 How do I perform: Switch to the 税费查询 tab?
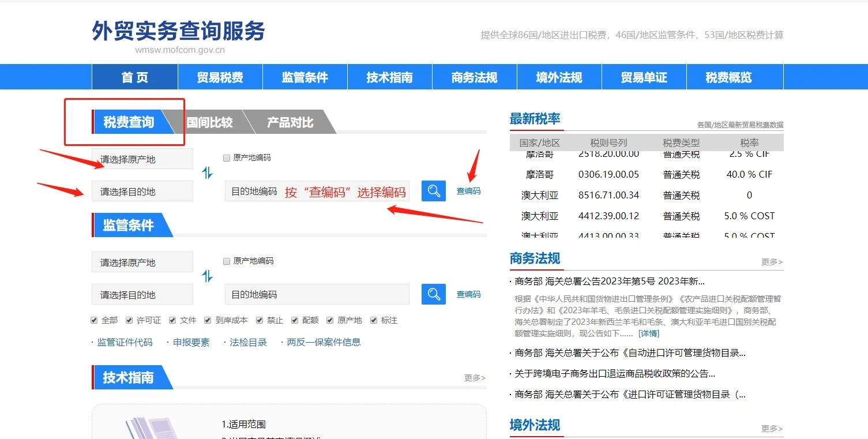[129, 122]
